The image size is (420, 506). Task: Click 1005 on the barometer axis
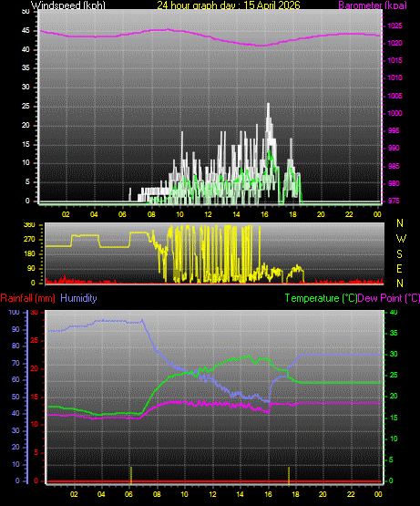click(x=395, y=96)
